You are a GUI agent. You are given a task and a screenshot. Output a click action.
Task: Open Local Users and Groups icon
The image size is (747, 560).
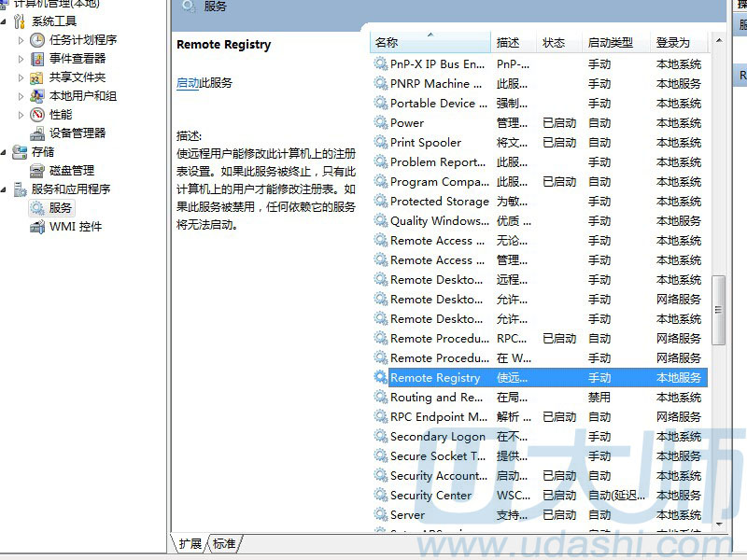[x=37, y=96]
